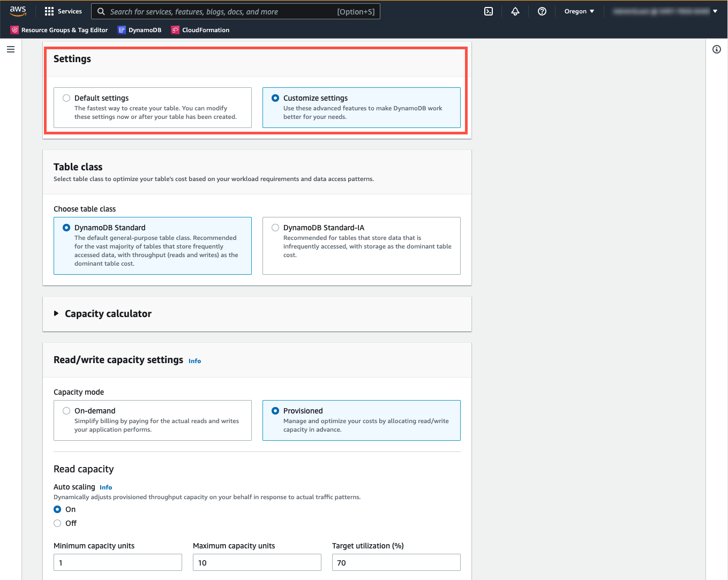The image size is (728, 580).
Task: Choose DynamoDB Standard table class
Action: click(66, 228)
